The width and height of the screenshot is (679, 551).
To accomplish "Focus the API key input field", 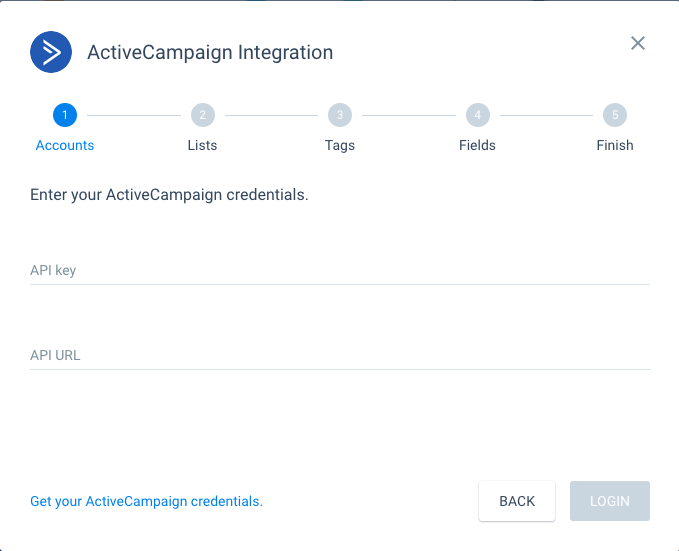I will pyautogui.click(x=340, y=270).
